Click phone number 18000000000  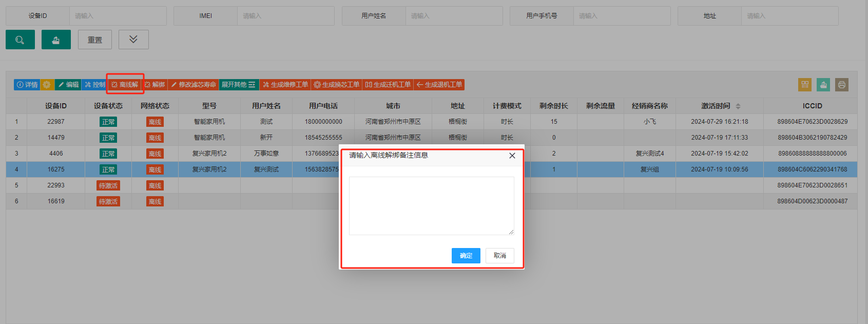(323, 122)
